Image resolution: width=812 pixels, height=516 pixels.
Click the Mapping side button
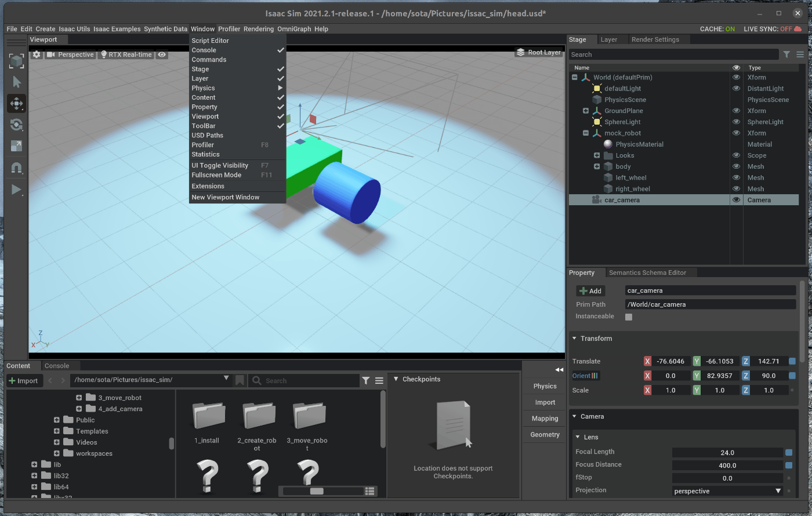click(545, 419)
